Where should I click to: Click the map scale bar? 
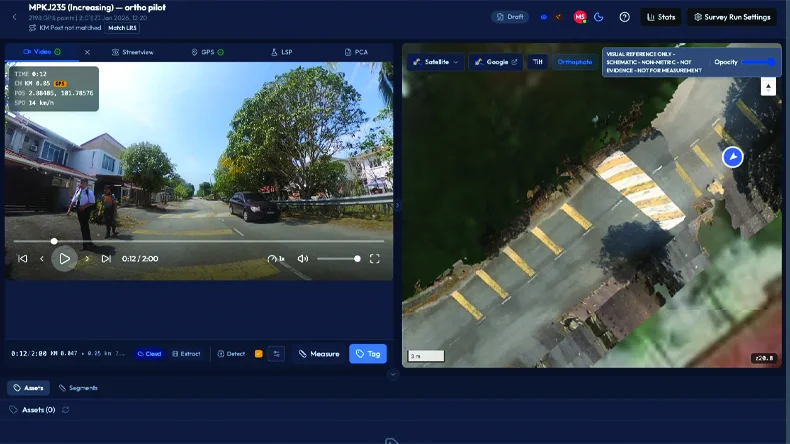tap(426, 356)
